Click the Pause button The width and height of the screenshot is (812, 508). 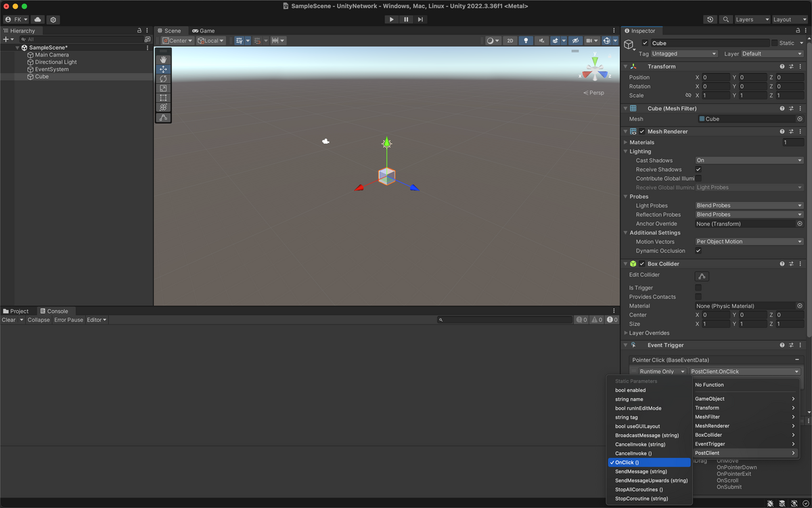(406, 20)
